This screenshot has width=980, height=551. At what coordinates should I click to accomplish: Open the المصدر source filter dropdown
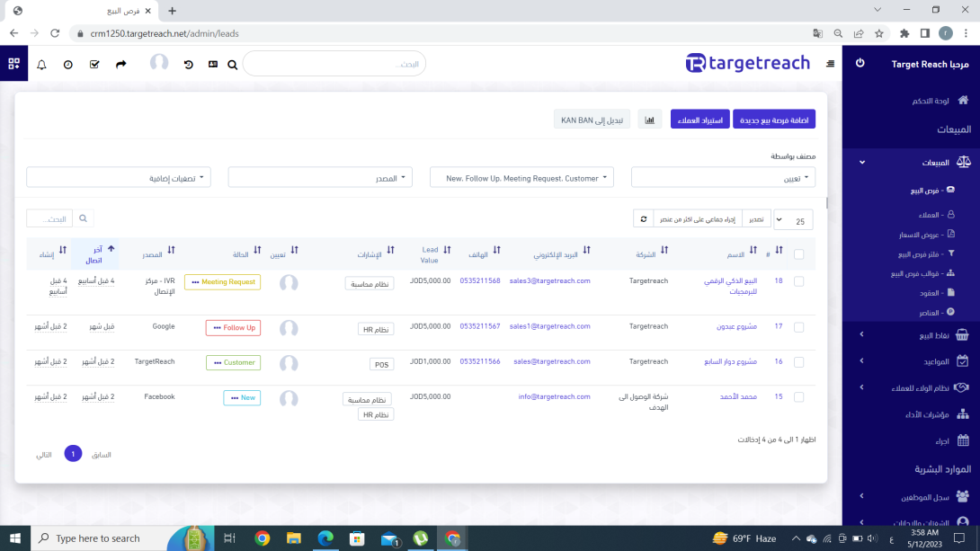coord(320,178)
